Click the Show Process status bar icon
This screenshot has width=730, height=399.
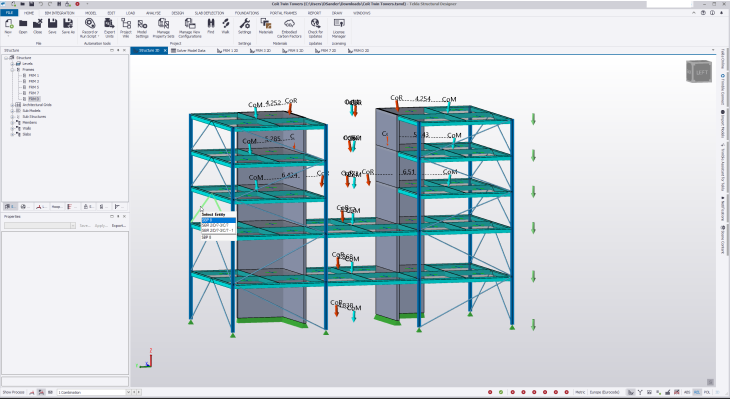(13, 392)
